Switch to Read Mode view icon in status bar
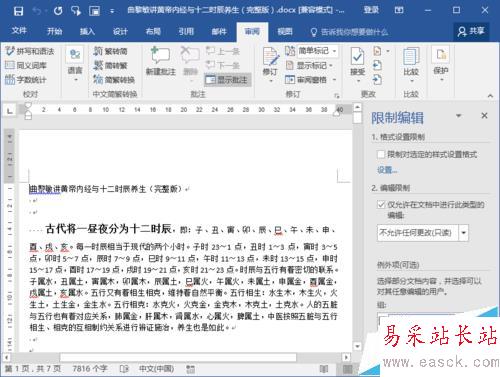Viewport: 500px width, 377px height. (x=324, y=369)
